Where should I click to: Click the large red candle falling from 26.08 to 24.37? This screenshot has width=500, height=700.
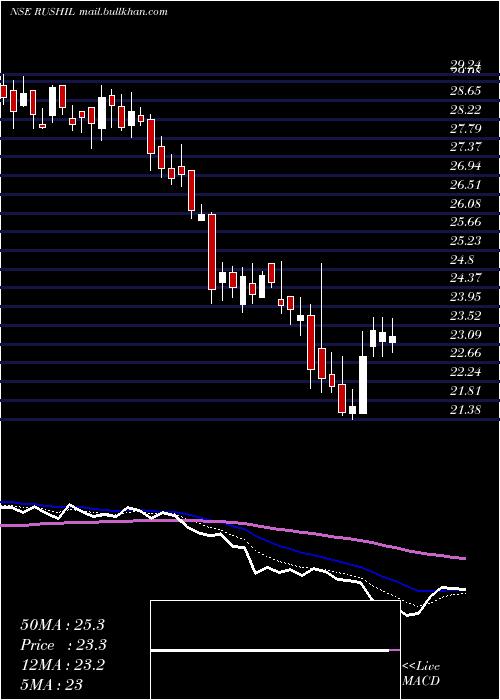(212, 252)
